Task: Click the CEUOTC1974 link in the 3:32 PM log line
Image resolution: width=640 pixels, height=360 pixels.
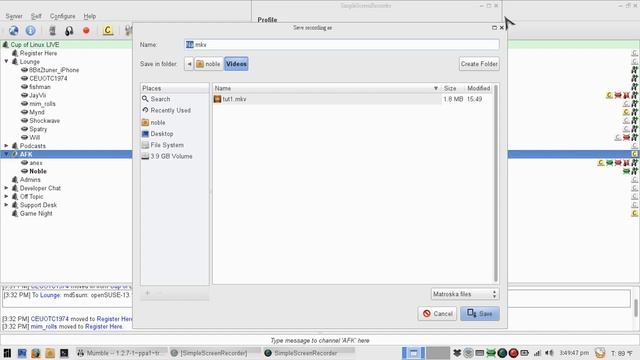Action: [x=50, y=318]
